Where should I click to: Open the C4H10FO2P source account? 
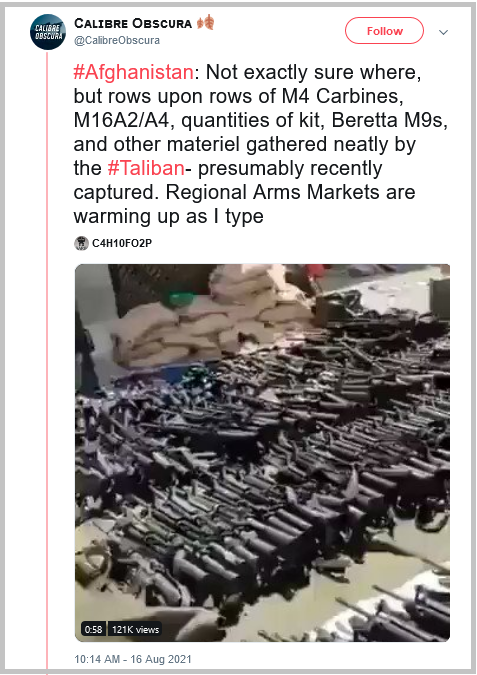[x=122, y=243]
